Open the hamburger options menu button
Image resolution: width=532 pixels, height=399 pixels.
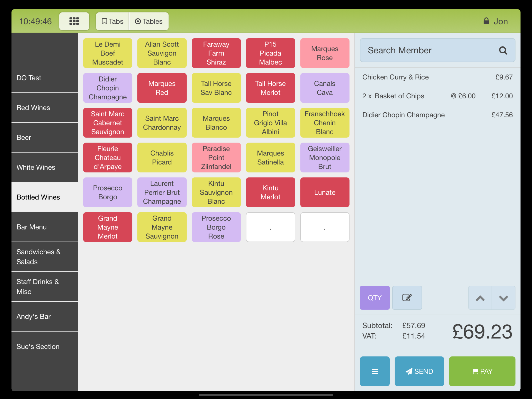pyautogui.click(x=374, y=371)
